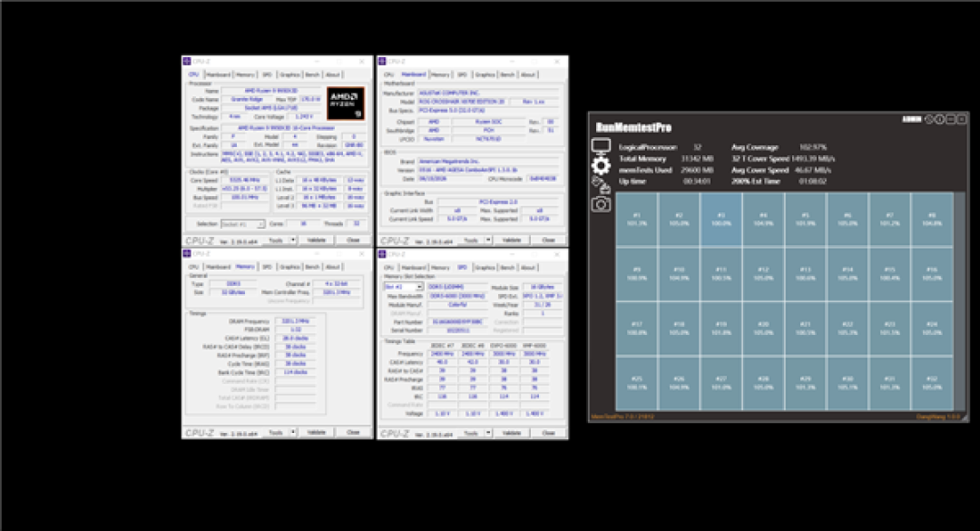Open the monitor icon in RunMemtestPro sidebar

coord(601,147)
